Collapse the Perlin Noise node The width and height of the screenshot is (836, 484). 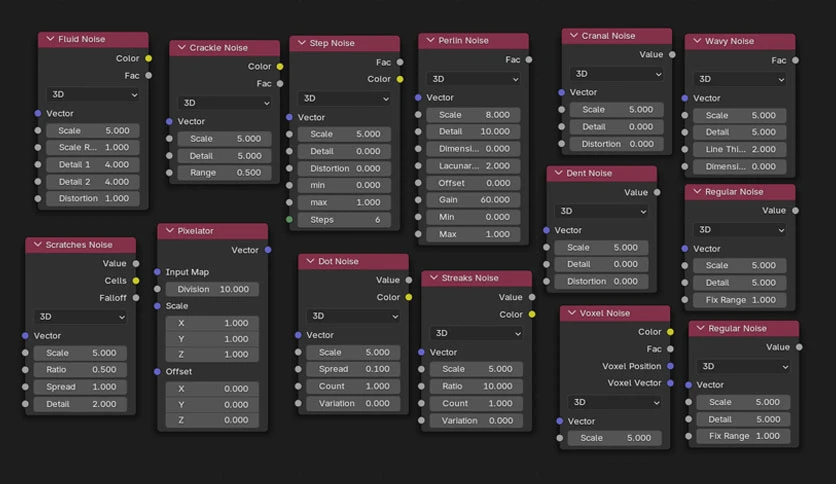[430, 40]
